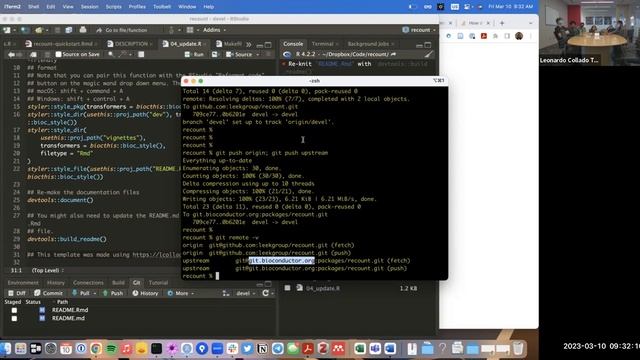Stage README.md using its checkbox
The image size is (640, 360).
click(14, 318)
